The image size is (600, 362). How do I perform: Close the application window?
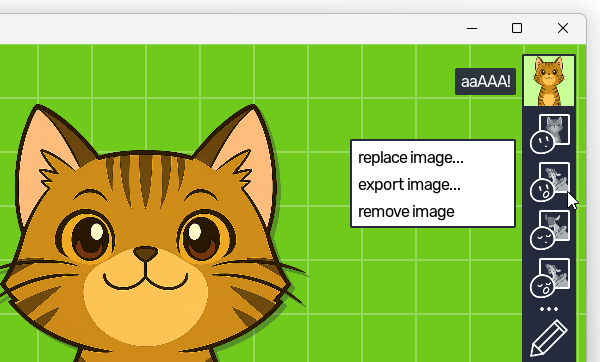click(x=562, y=28)
